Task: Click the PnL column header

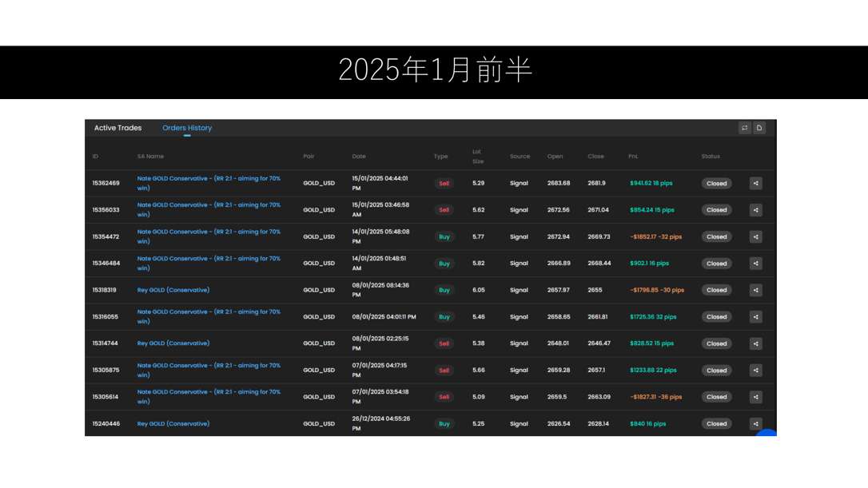Action: (633, 157)
